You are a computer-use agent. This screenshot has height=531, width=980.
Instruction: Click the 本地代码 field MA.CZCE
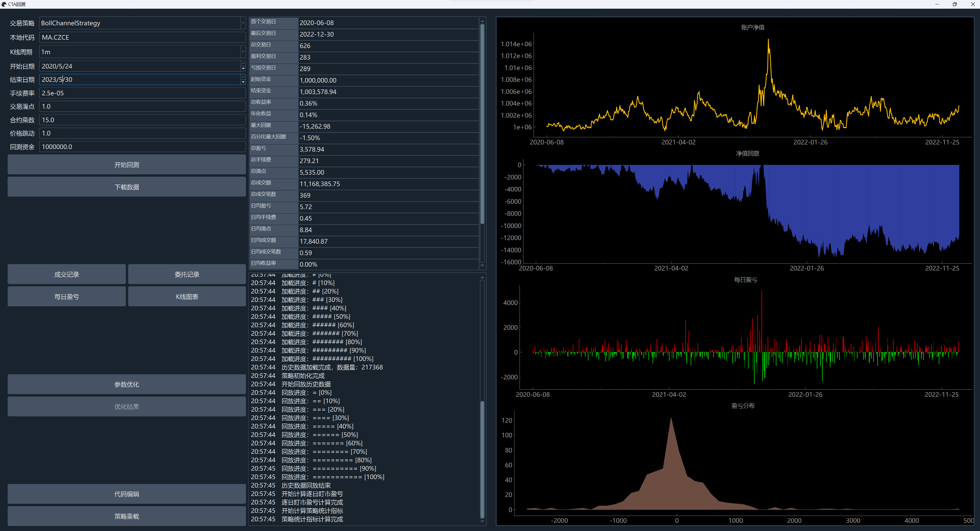coord(142,37)
